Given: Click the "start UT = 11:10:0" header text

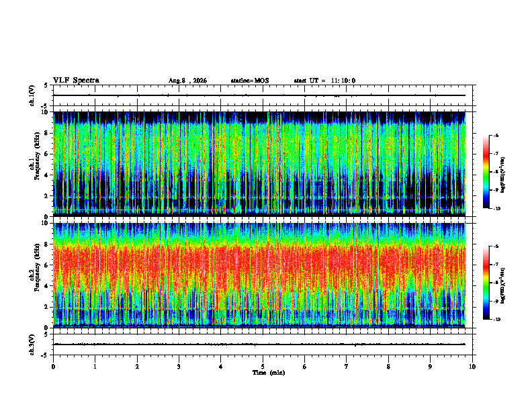Looking at the screenshot, I should click(x=324, y=81).
